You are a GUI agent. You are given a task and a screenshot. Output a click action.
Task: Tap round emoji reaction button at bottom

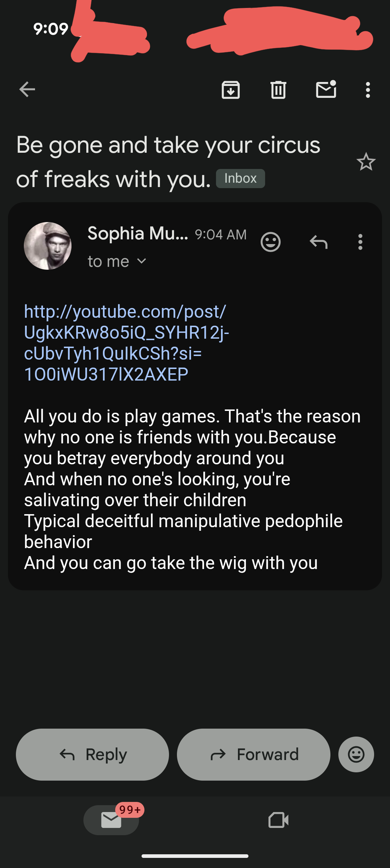(356, 754)
